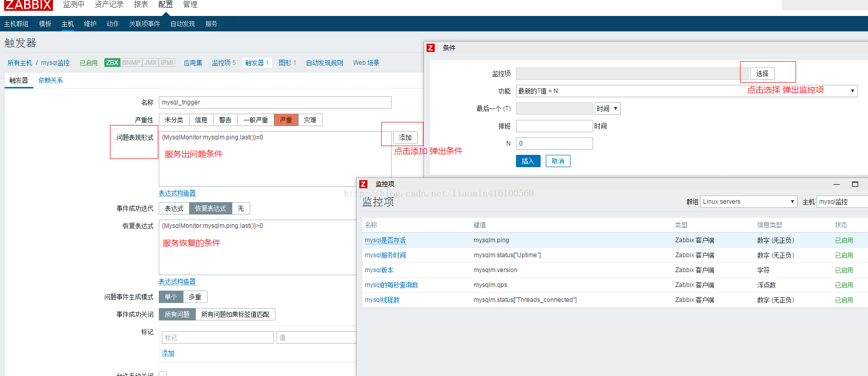
Task: Go to 主机群组 submenu
Action: pyautogui.click(x=16, y=24)
